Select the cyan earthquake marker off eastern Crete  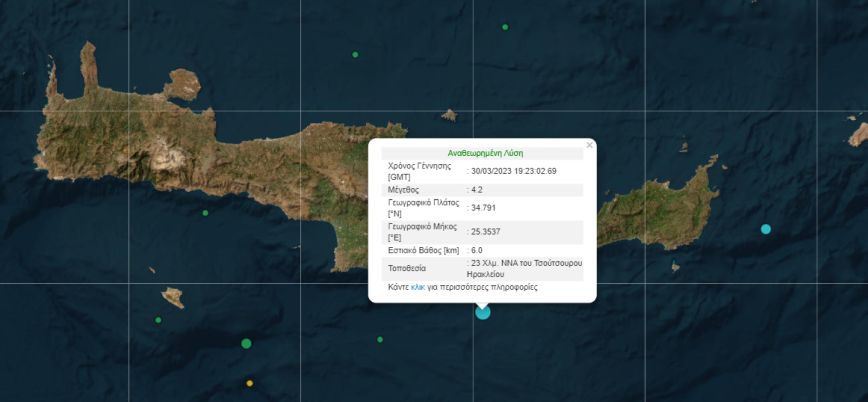coord(766,229)
